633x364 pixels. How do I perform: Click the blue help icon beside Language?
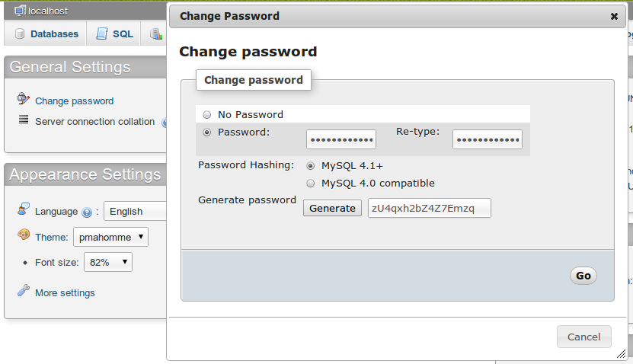point(87,212)
